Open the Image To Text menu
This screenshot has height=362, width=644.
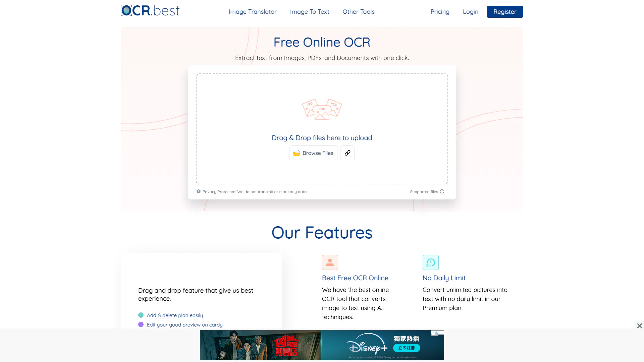point(309,12)
